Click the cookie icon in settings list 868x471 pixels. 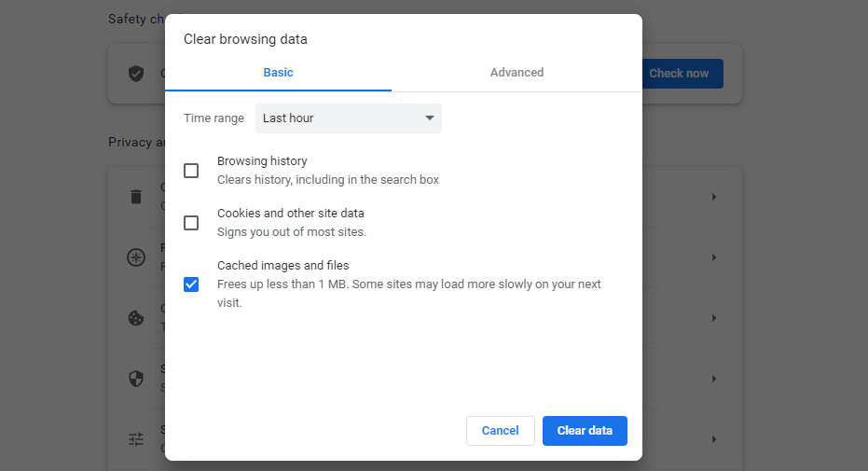[x=136, y=318]
